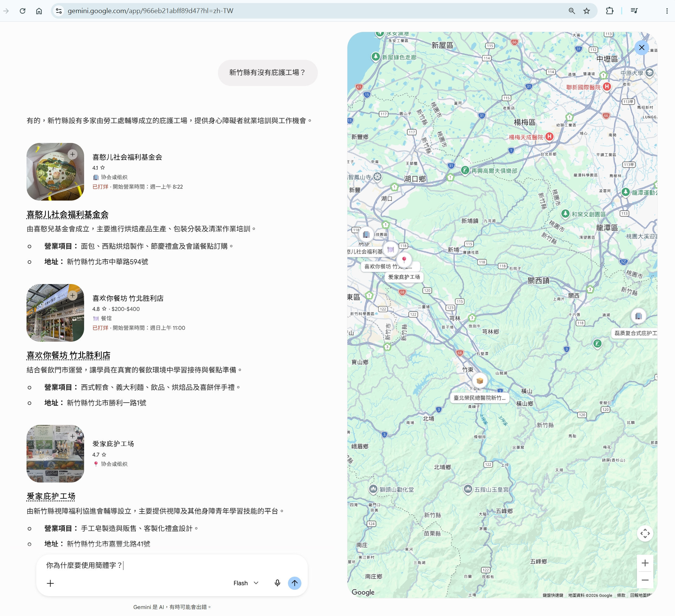The image size is (675, 616).
Task: Open the plus attachment menu in prompt box
Action: (50, 583)
